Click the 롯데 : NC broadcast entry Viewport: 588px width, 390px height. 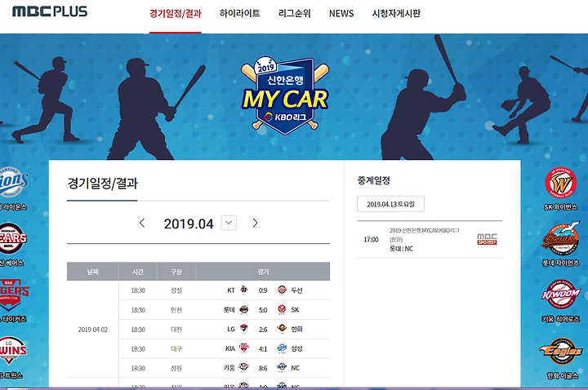pyautogui.click(x=401, y=249)
